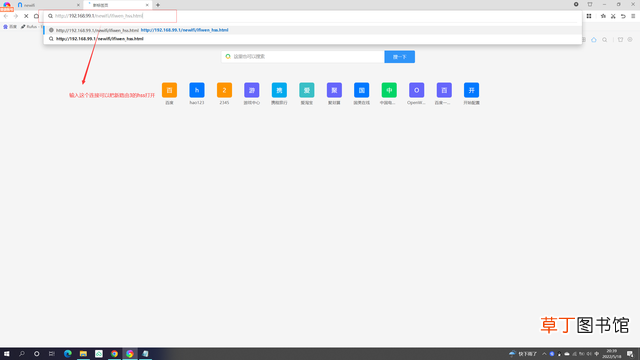The width and height of the screenshot is (640, 360).
Task: Click the extensions icon left of scissors
Action: tap(603, 16)
